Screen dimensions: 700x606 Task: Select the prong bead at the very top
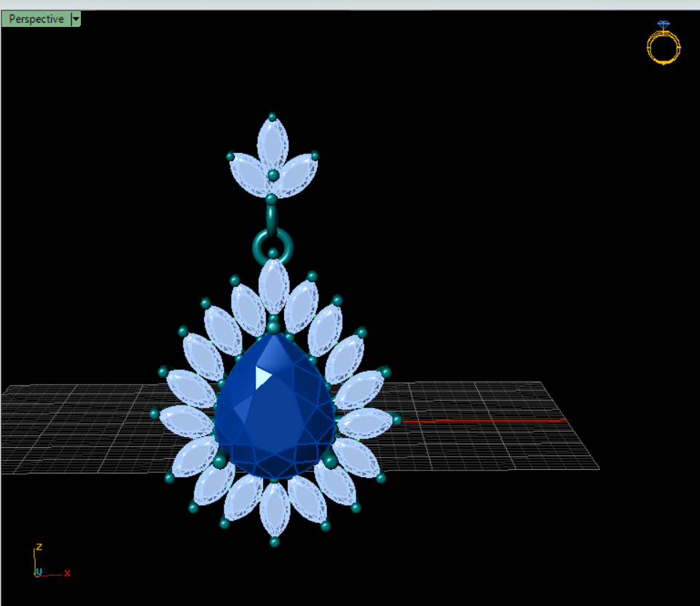coord(272,117)
